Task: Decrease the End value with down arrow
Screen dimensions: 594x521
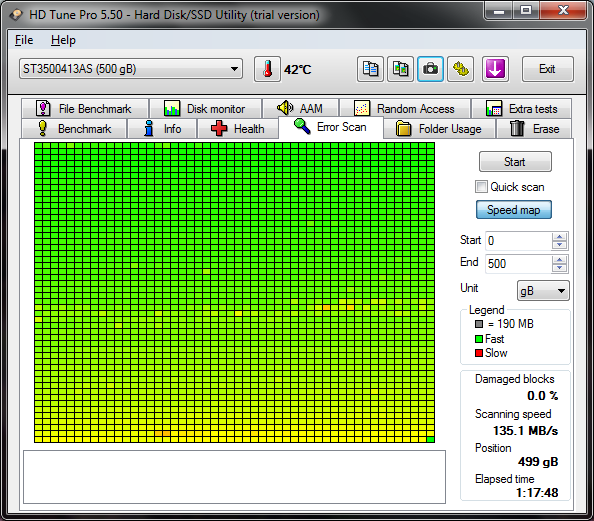Action: [559, 268]
